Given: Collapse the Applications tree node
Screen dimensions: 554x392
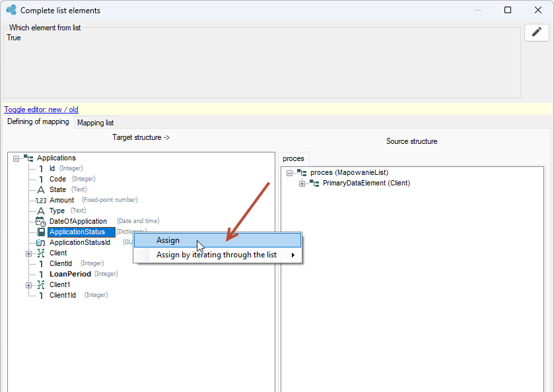Looking at the screenshot, I should [16, 158].
